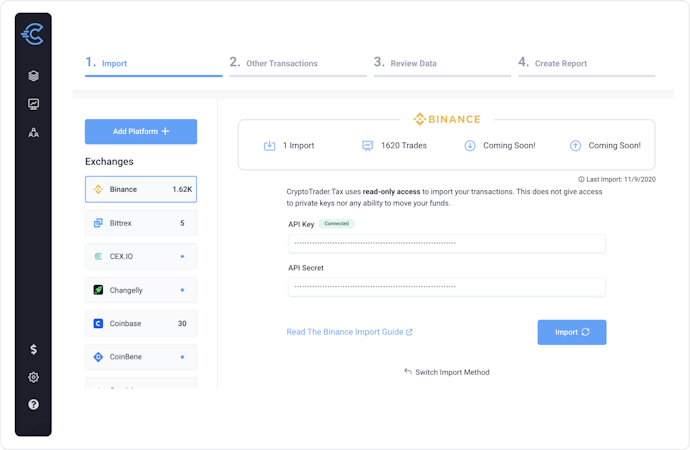Click the blue Import button
Image resolution: width=690 pixels, height=450 pixels.
point(572,332)
